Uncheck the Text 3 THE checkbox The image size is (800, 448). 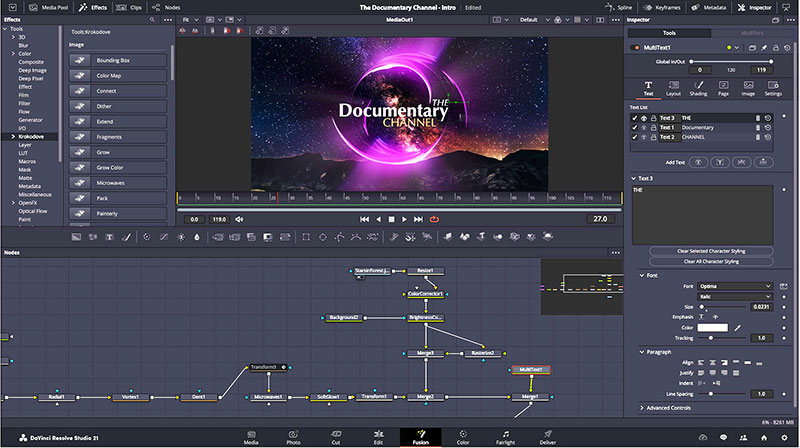[x=635, y=118]
